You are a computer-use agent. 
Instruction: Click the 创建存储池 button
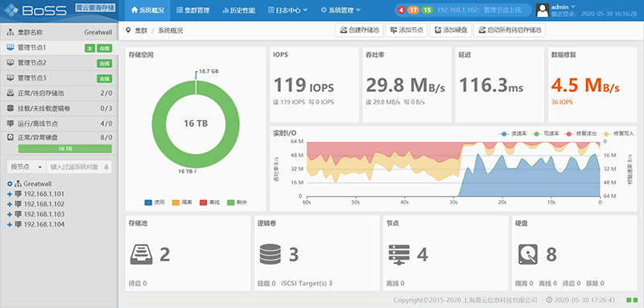click(359, 31)
